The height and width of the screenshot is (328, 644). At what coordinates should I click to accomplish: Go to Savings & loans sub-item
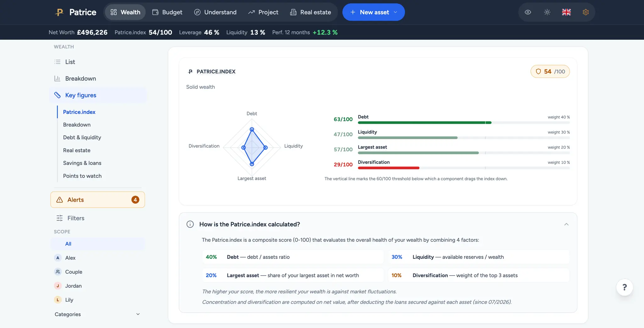point(82,163)
